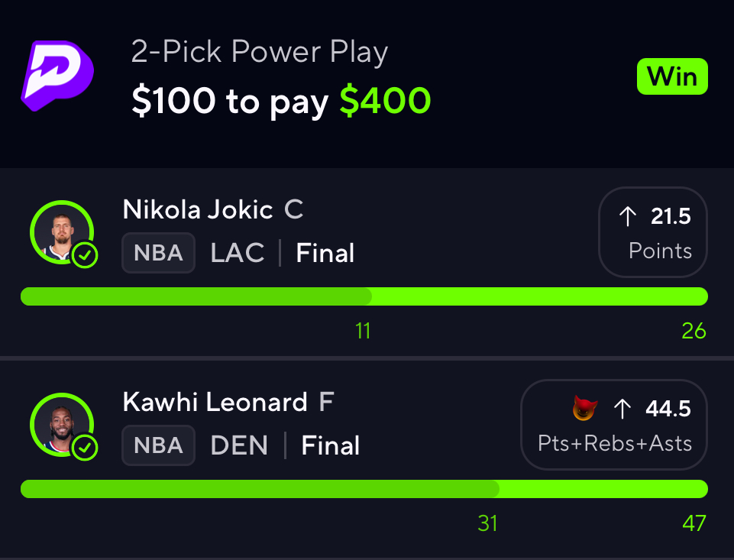Select the Nikola Jokic player name

(x=198, y=210)
